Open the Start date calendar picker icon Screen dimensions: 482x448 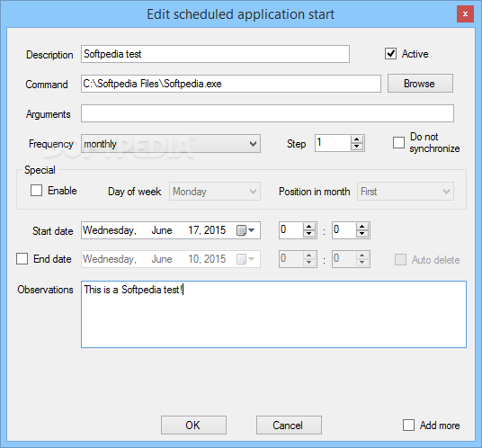(245, 230)
